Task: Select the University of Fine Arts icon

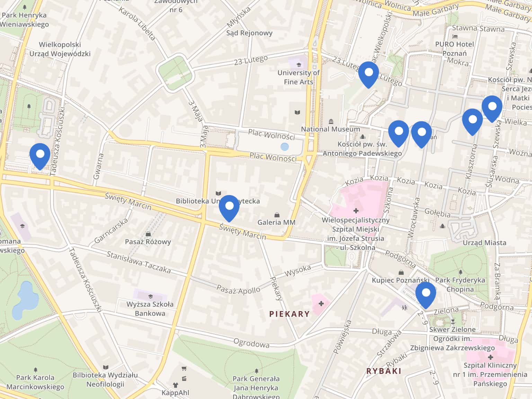Action: (x=299, y=65)
